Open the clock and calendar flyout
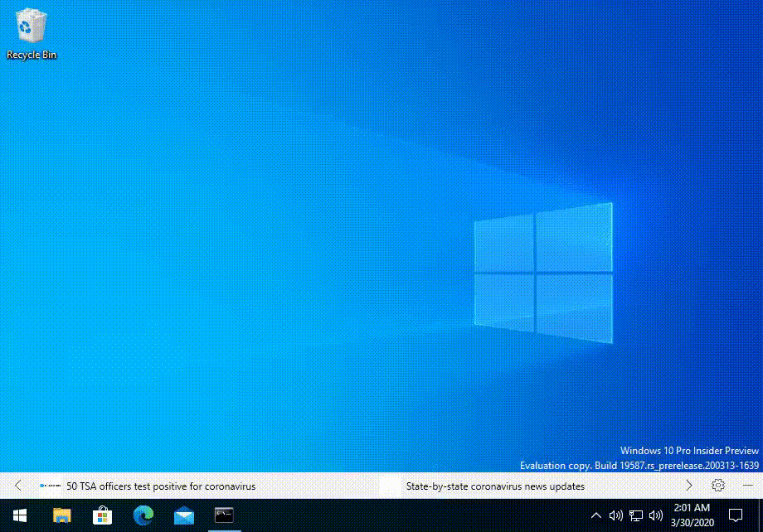Image resolution: width=763 pixels, height=532 pixels. (x=692, y=515)
